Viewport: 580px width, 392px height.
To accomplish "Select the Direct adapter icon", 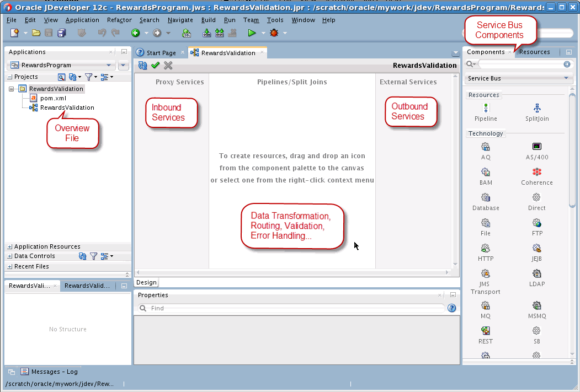I will click(x=536, y=197).
